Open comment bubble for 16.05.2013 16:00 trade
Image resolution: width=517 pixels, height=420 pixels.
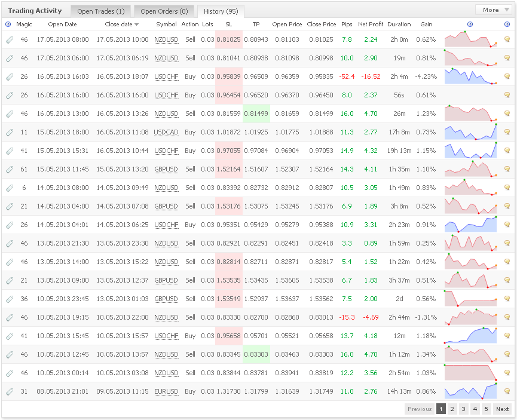[507, 94]
